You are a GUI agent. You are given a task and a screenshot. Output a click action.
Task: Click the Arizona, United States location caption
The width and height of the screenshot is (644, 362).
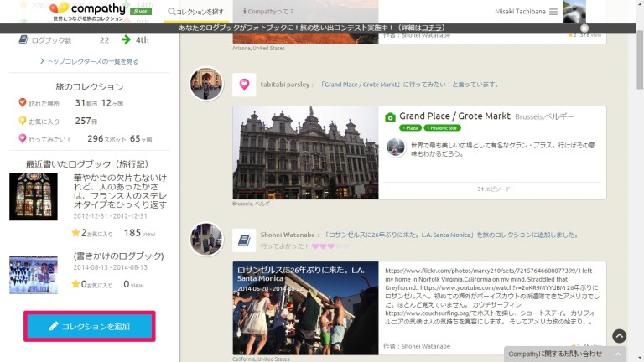(x=258, y=48)
